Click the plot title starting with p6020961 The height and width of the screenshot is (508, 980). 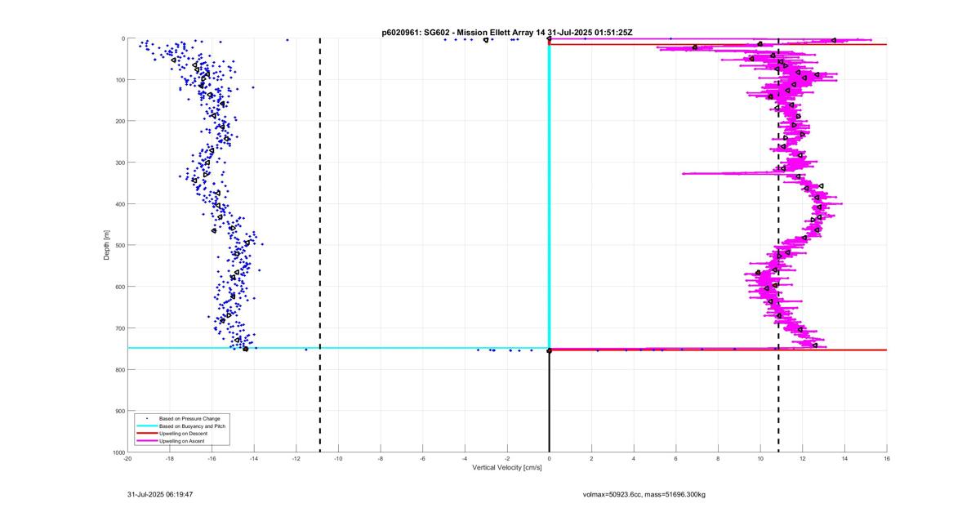coord(507,32)
